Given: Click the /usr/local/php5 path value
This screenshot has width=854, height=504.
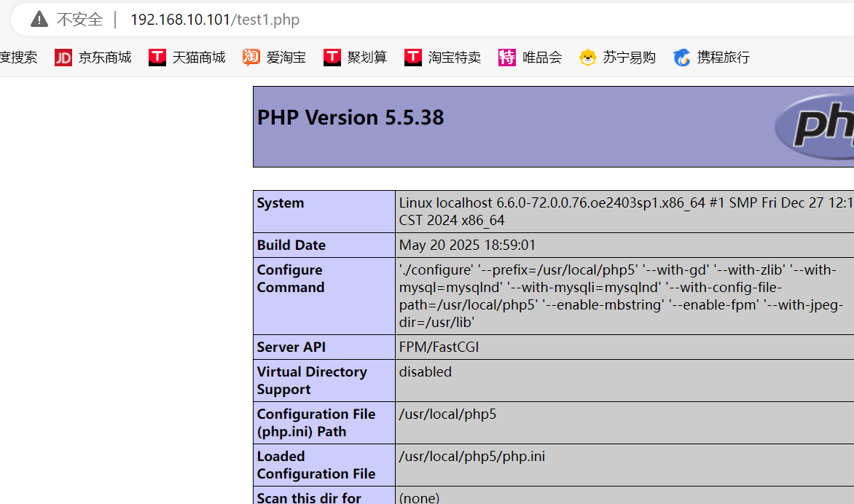Looking at the screenshot, I should pyautogui.click(x=447, y=414).
